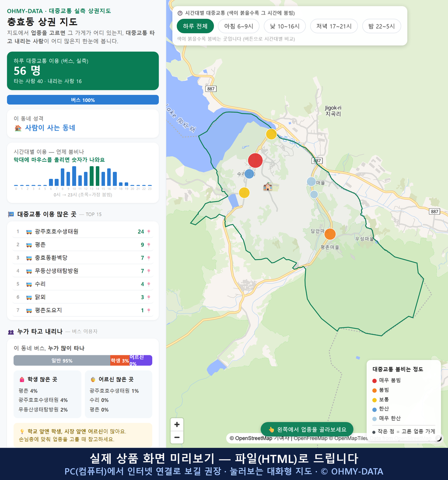The height and width of the screenshot is (480, 448).
Task: Switch to the 저녁 17~21시 time filter
Action: [334, 26]
